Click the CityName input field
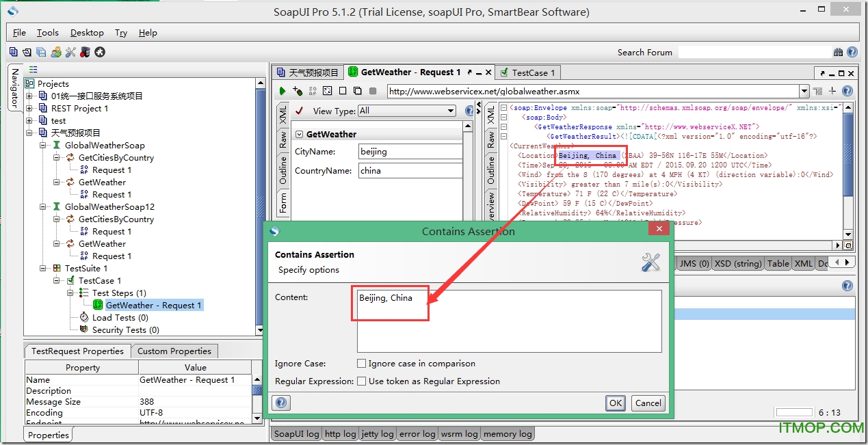This screenshot has height=445, width=868. (410, 151)
